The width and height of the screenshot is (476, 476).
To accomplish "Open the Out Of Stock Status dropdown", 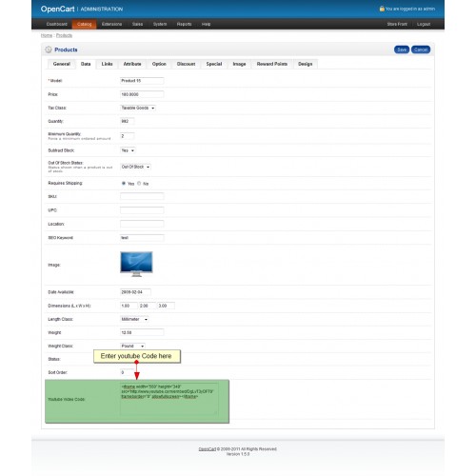I will click(x=135, y=167).
